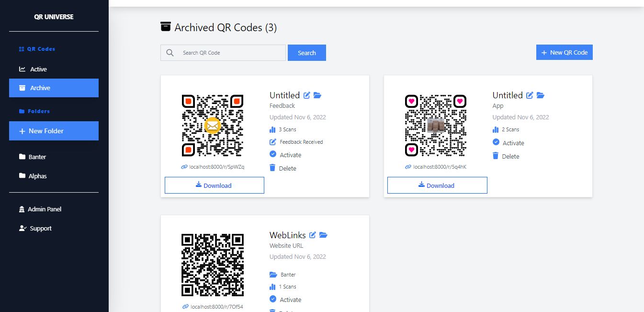
Task: Click the heart-styled App QR code image
Action: pos(436,126)
